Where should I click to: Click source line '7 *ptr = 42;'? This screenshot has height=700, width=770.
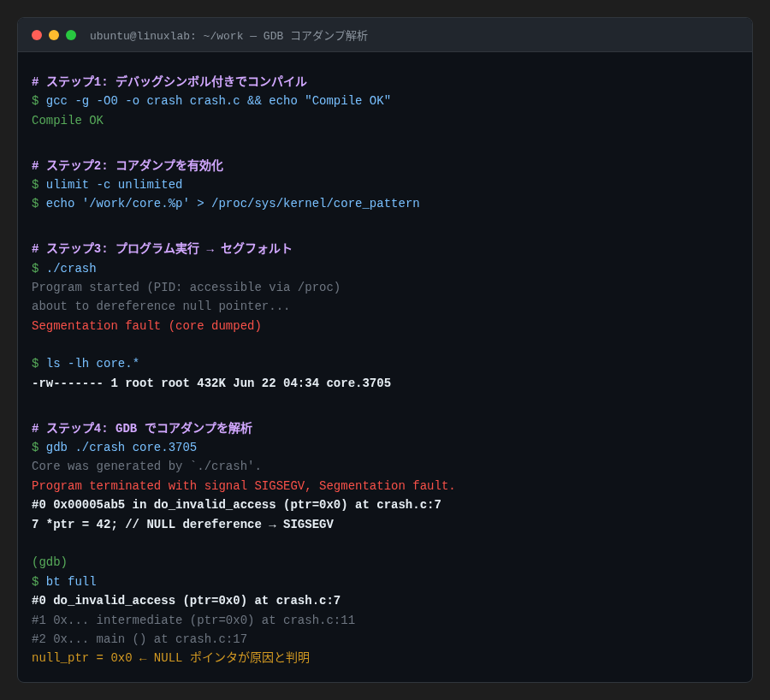coord(183,525)
